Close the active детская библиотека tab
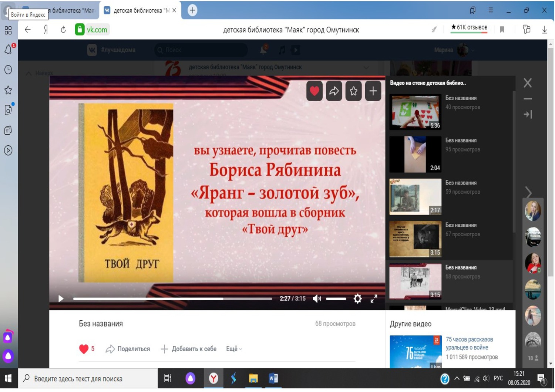 point(174,10)
